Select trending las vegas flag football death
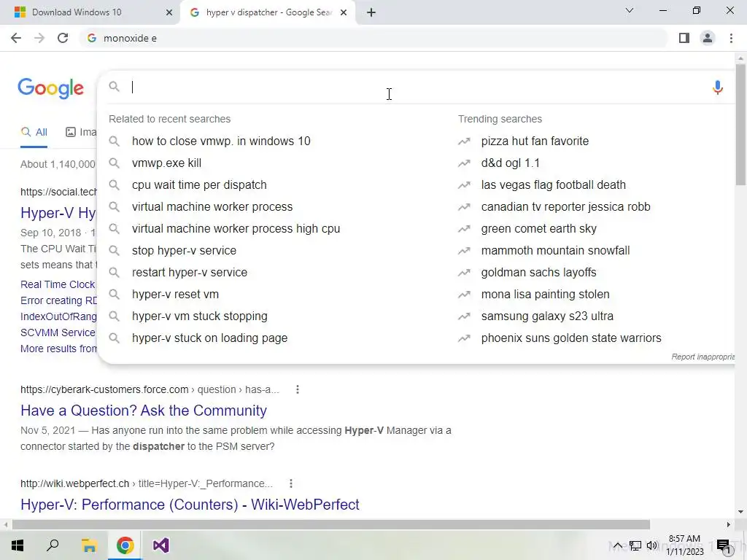This screenshot has width=747, height=560. tap(553, 184)
